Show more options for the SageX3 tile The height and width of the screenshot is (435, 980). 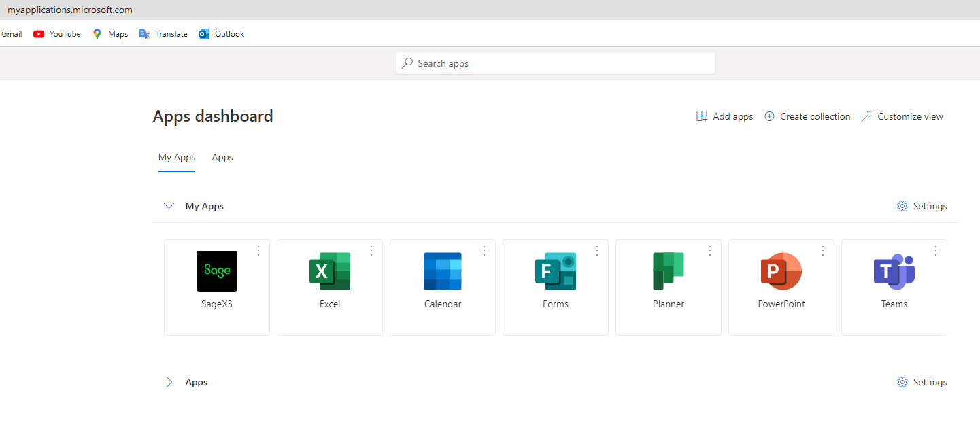(258, 251)
